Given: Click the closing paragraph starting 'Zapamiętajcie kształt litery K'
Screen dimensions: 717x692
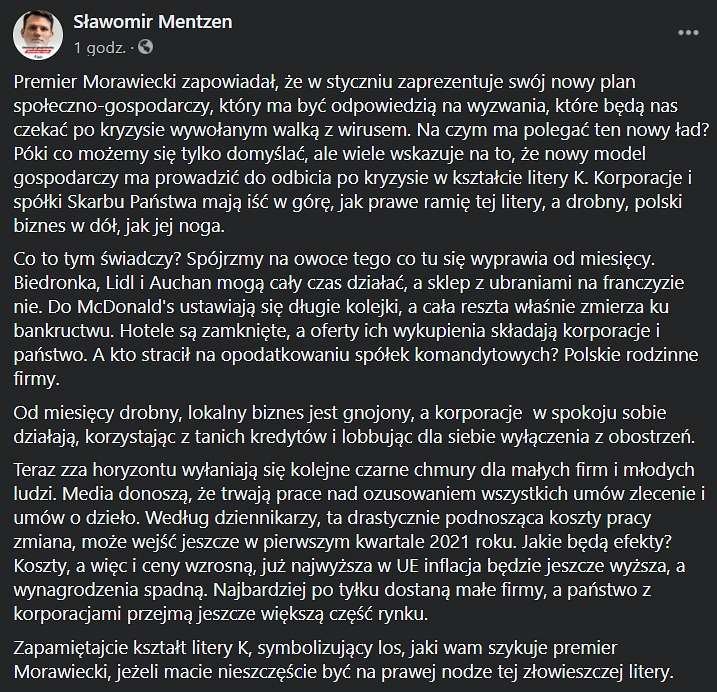Looking at the screenshot, I should tap(344, 660).
